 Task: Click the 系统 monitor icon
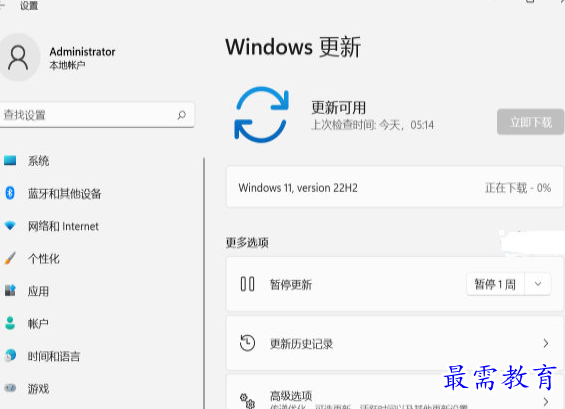point(10,160)
